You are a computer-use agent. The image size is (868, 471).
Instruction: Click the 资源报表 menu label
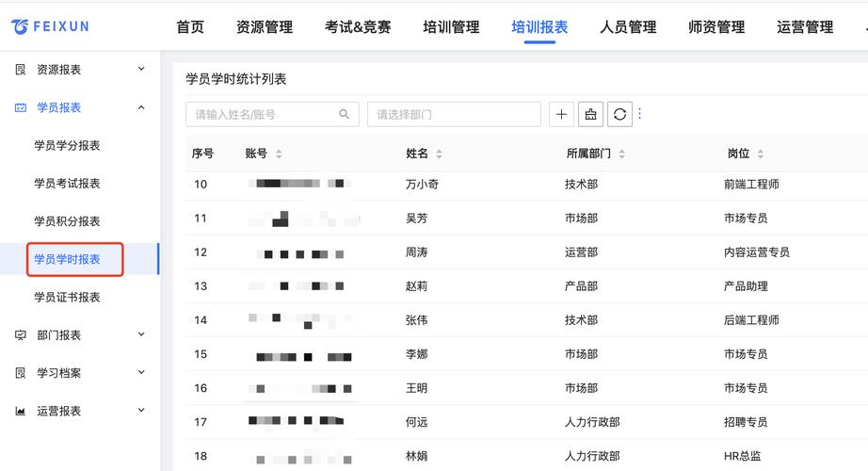pos(58,70)
